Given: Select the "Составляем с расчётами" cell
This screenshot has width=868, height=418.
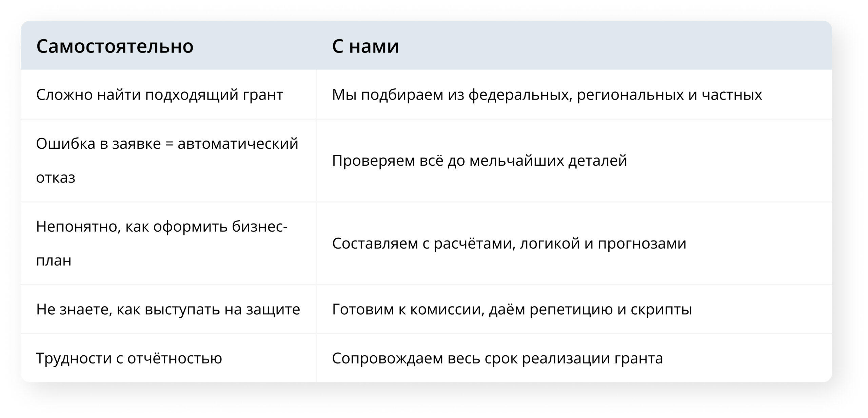Looking at the screenshot, I should pos(574,244).
